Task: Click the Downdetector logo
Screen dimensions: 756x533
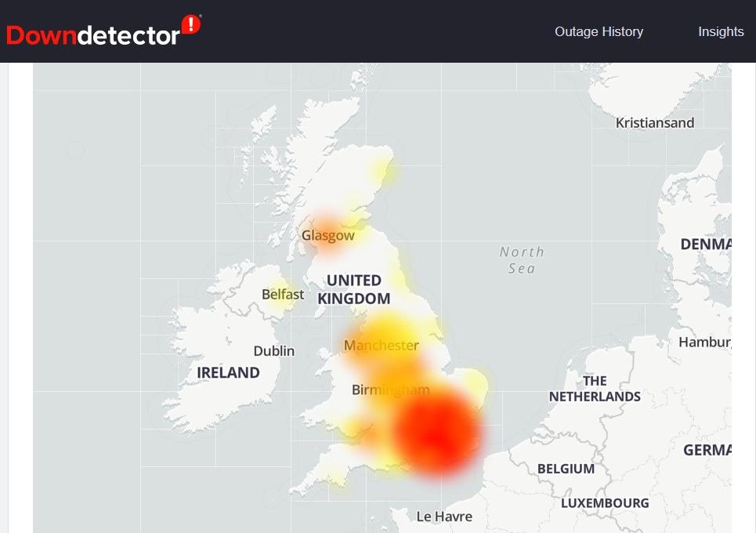Action: [94, 35]
